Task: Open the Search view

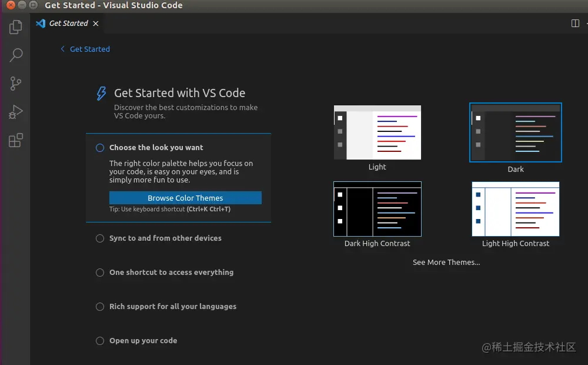Action: tap(15, 55)
